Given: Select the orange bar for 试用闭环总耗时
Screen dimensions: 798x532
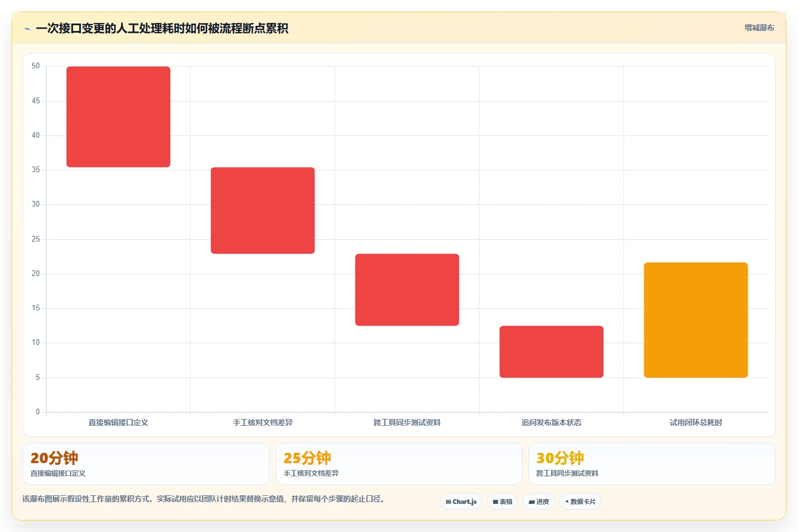Looking at the screenshot, I should (696, 320).
